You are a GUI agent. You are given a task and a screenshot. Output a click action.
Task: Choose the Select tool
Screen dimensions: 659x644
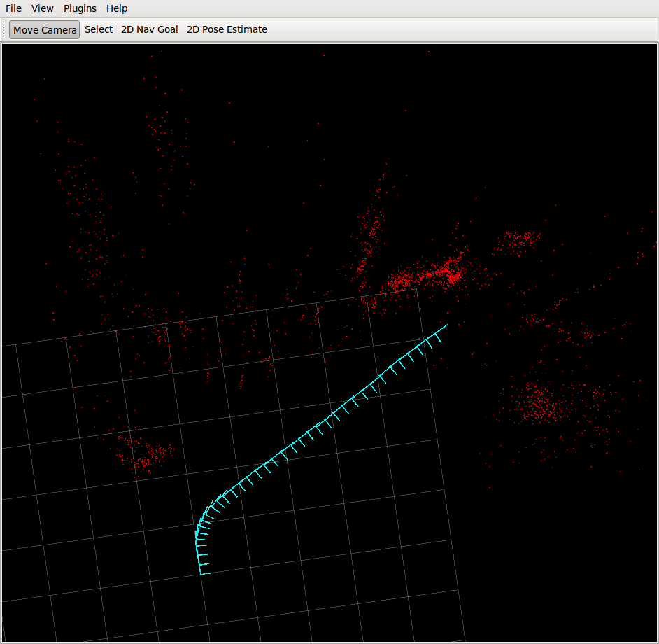[x=99, y=29]
